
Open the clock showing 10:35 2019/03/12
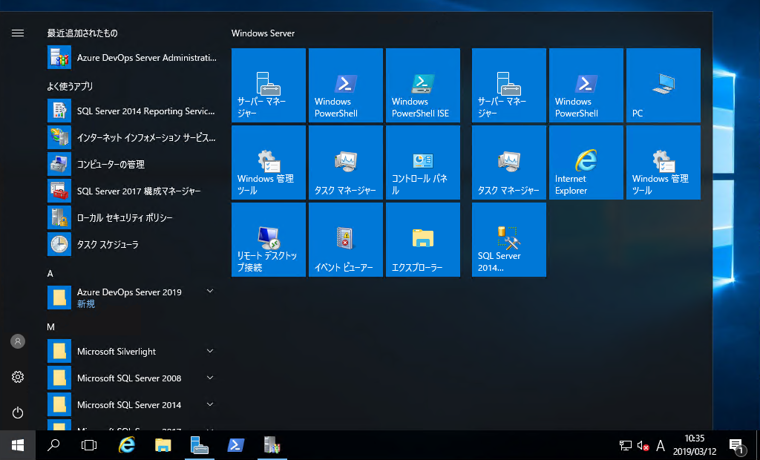[x=694, y=445]
